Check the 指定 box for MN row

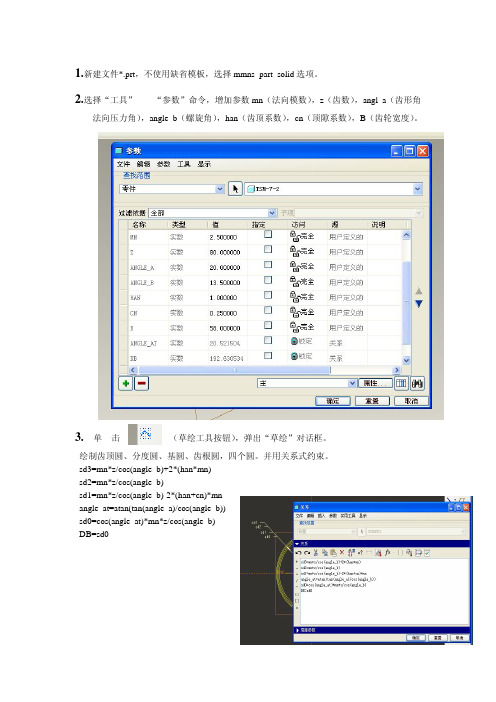(x=268, y=234)
